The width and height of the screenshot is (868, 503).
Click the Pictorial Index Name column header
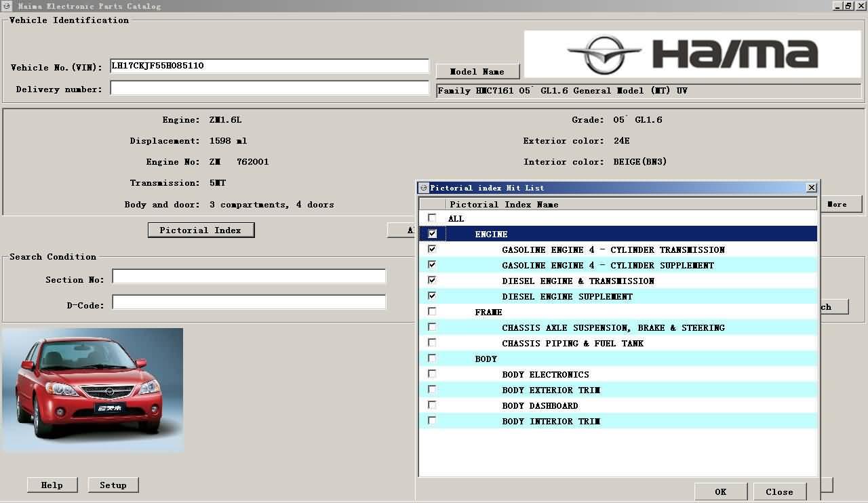[x=632, y=204]
